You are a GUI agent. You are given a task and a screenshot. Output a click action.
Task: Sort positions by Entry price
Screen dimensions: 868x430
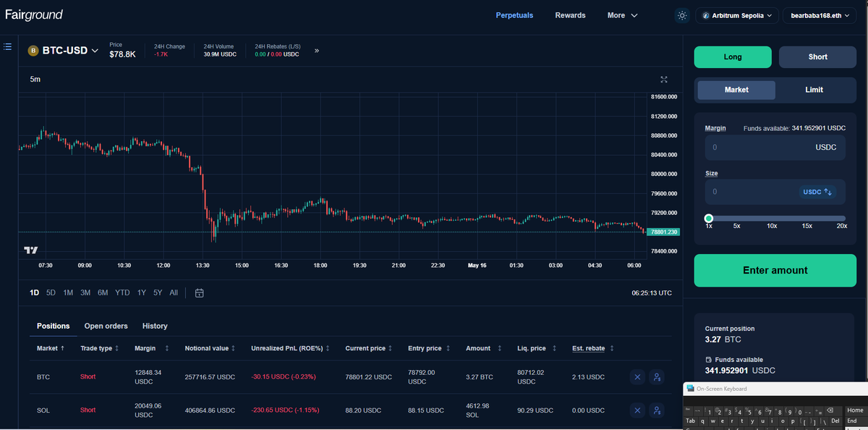click(429, 348)
